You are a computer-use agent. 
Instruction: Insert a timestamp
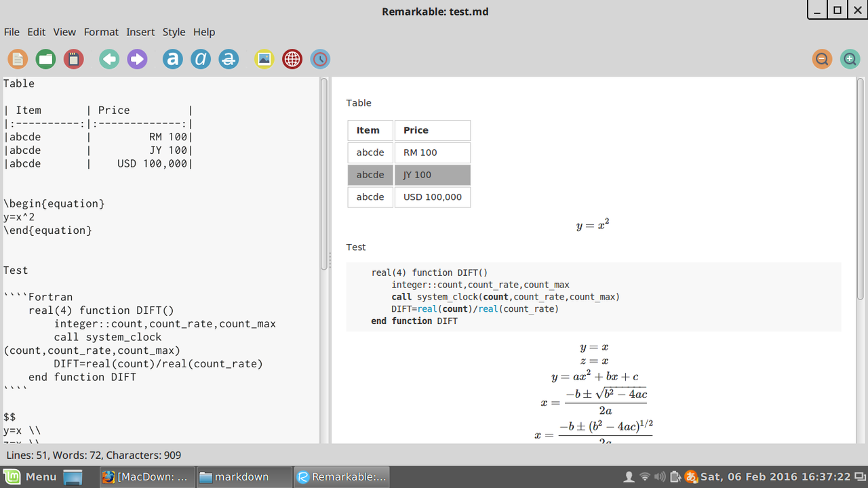[319, 59]
